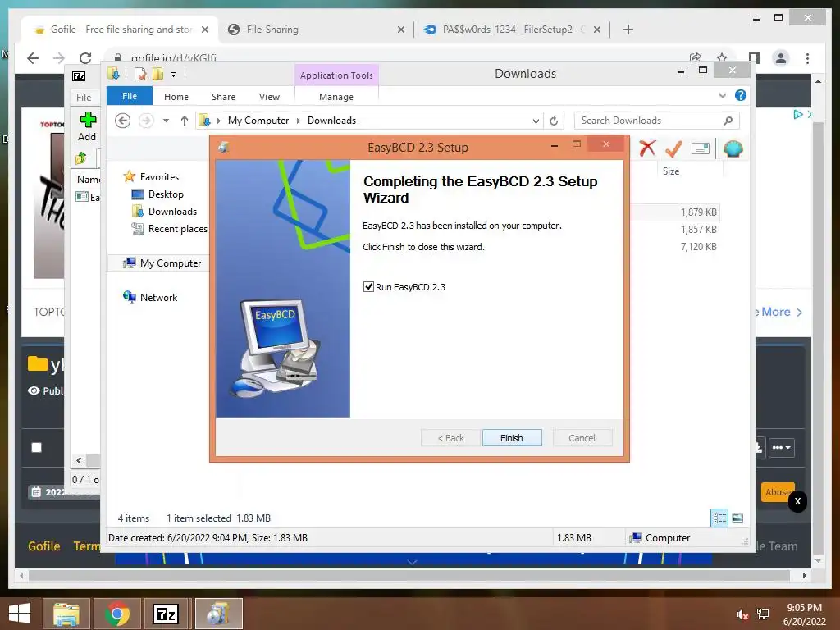Click the muted volume tray icon
This screenshot has height=630, width=840.
pos(742,614)
